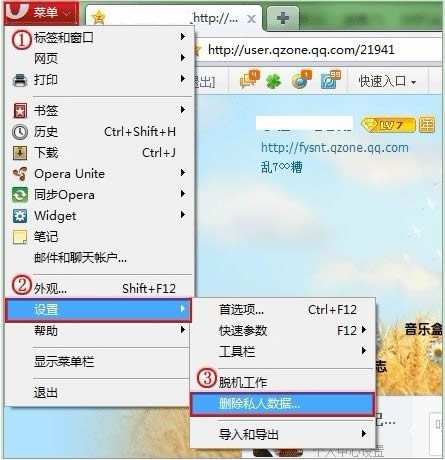Click the 同步Opera sync icon
Image resolution: width=445 pixels, height=460 pixels.
click(x=20, y=195)
